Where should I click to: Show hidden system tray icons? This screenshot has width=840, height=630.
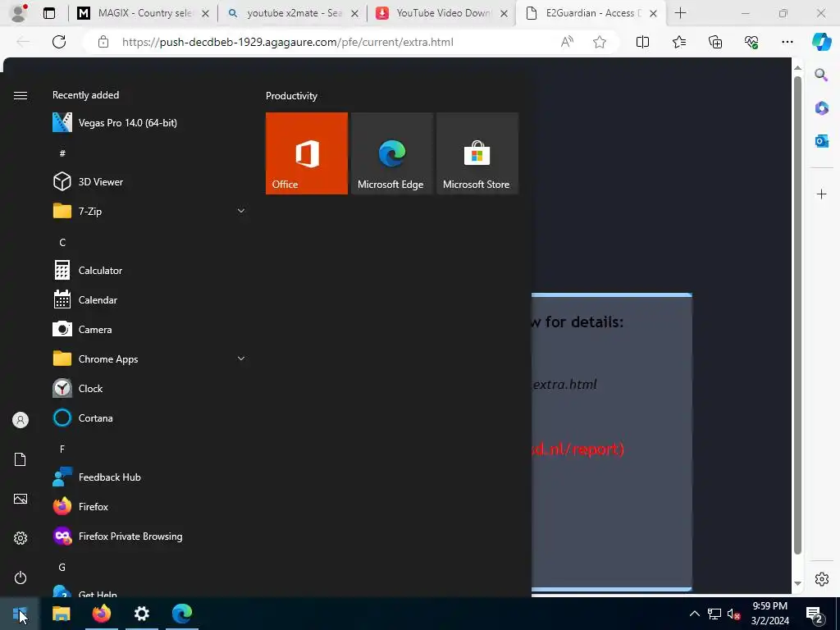[x=694, y=614]
